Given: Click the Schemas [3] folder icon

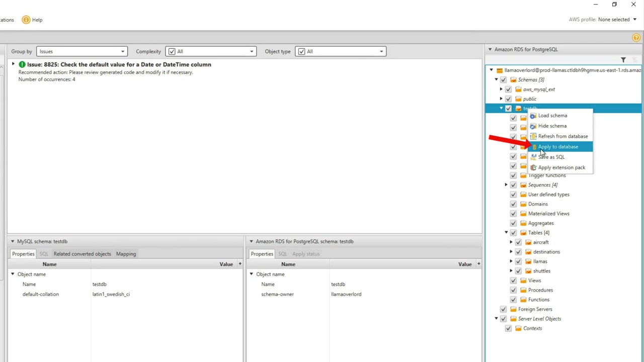Looking at the screenshot, I should (x=513, y=80).
